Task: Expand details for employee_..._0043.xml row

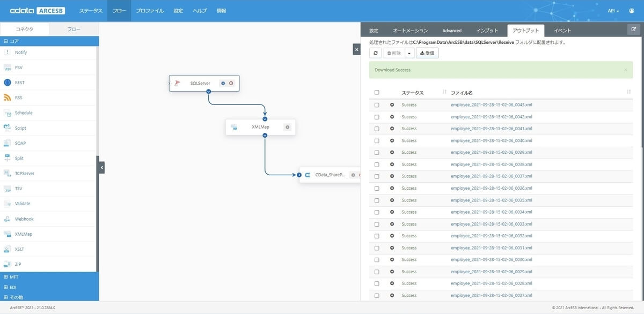Action: tap(392, 105)
